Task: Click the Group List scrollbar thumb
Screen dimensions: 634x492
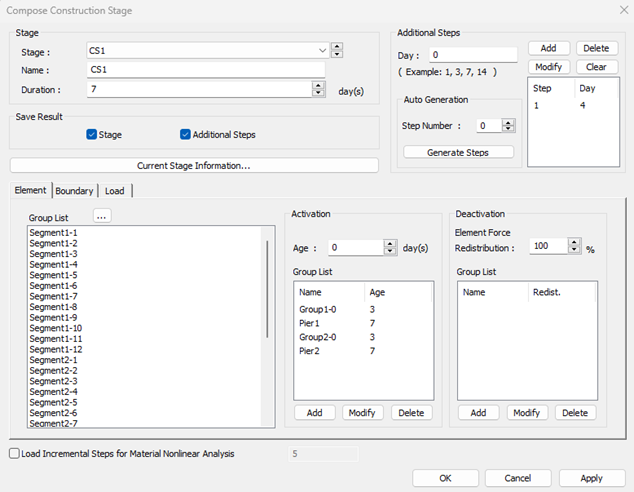Action: point(267,289)
